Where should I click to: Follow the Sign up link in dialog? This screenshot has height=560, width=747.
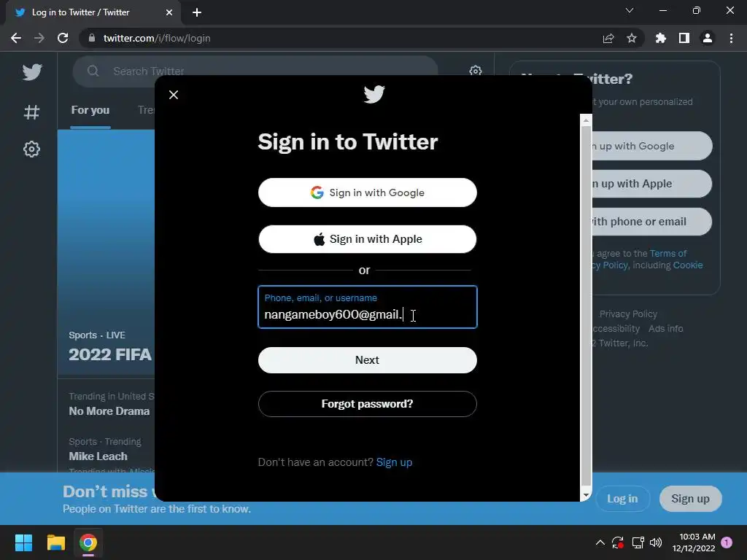394,462
